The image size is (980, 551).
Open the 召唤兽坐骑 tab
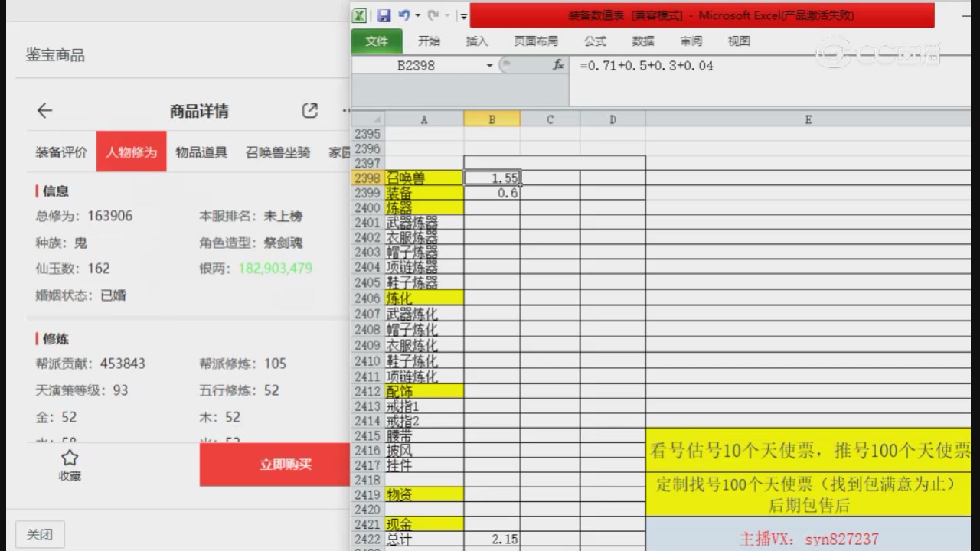click(278, 152)
